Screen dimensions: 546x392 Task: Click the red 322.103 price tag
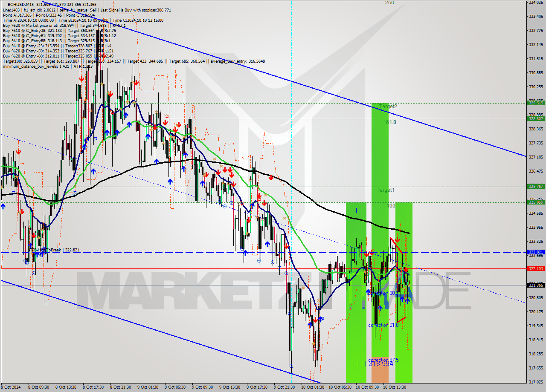pyautogui.click(x=536, y=268)
